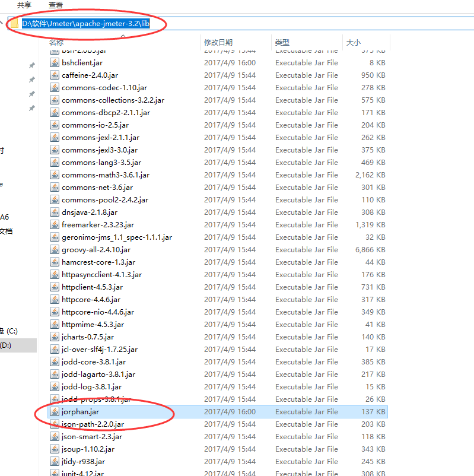Click the 2,162 KB size cell
Screen dimensions: 474x476
tap(370, 175)
